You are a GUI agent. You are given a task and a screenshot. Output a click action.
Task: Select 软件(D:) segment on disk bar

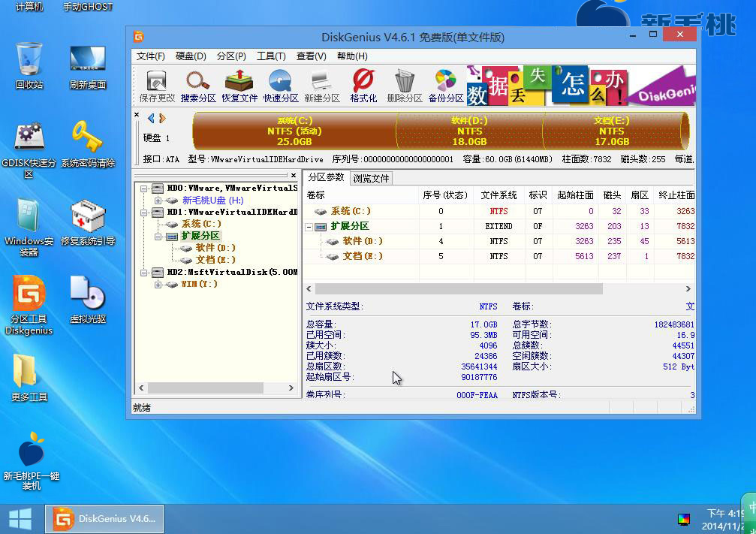click(470, 131)
